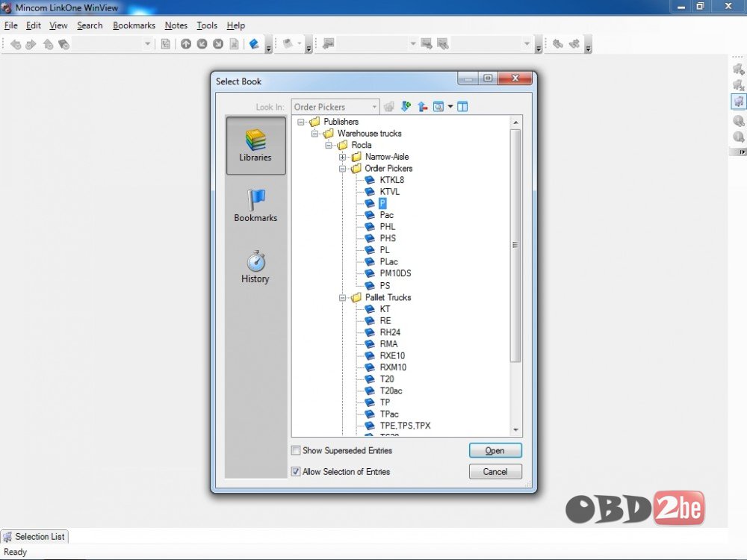
Task: Click the Open button
Action: coord(495,450)
